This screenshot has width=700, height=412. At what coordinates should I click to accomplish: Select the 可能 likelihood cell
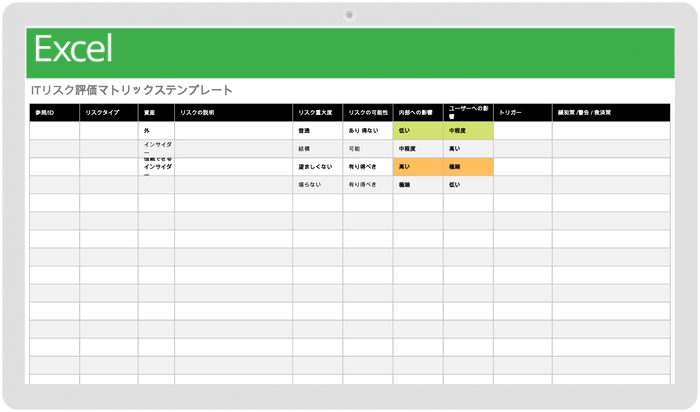(x=368, y=149)
